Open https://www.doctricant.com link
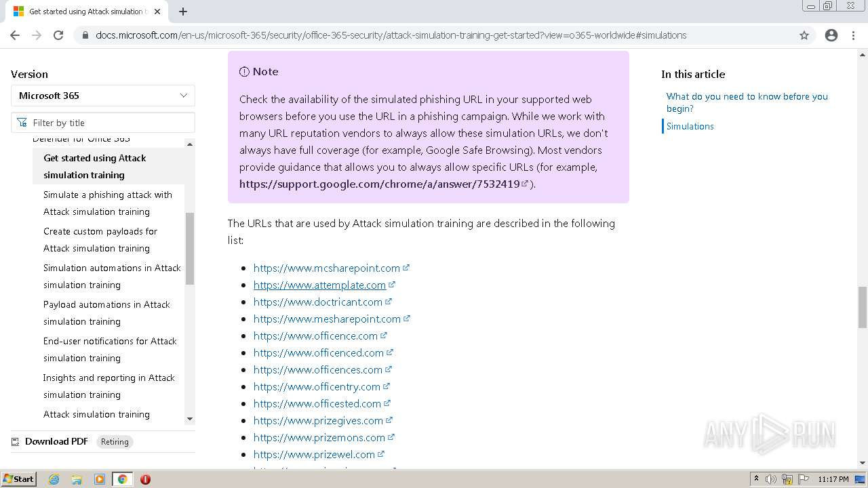 pos(318,302)
